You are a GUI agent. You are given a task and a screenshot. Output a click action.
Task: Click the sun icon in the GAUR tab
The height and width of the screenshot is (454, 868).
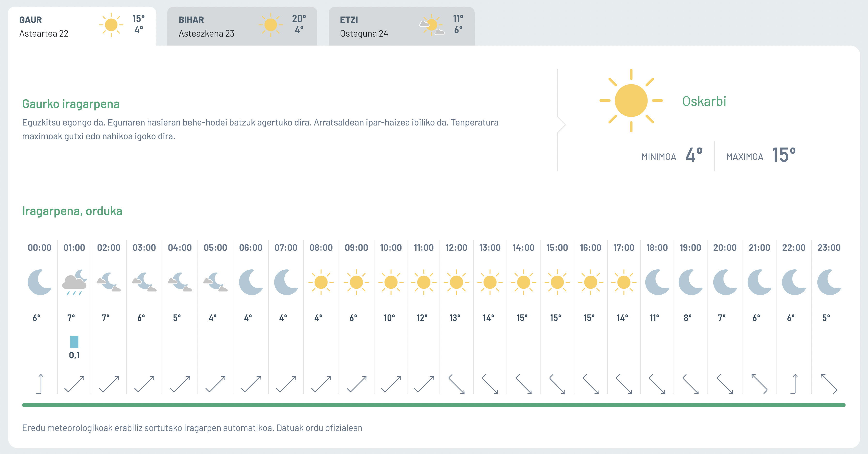111,25
